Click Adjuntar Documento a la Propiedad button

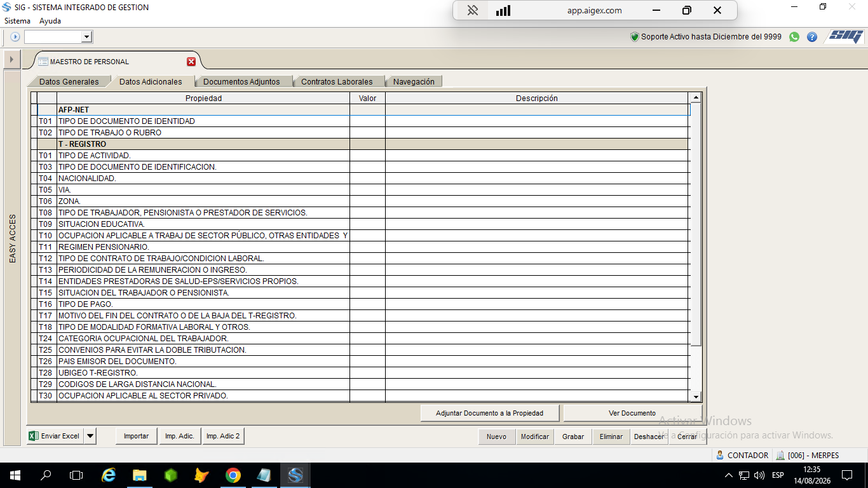click(x=489, y=413)
